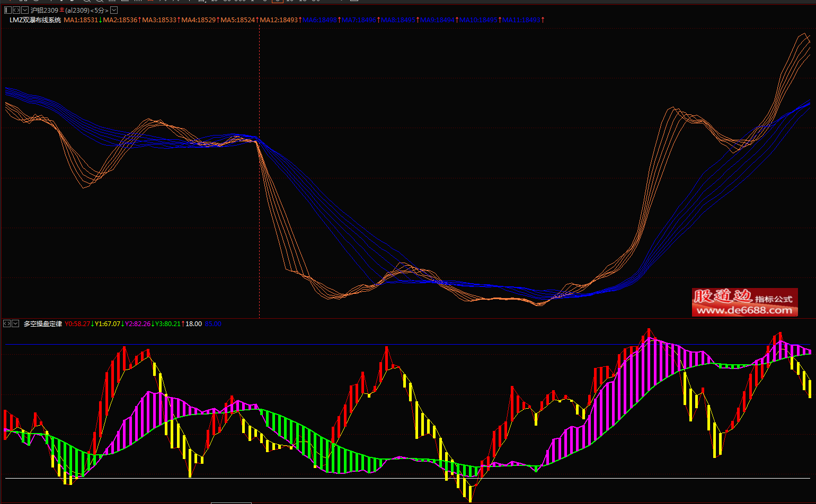The height and width of the screenshot is (504, 816).
Task: Click the red Y0:58.27 value
Action: [77, 323]
